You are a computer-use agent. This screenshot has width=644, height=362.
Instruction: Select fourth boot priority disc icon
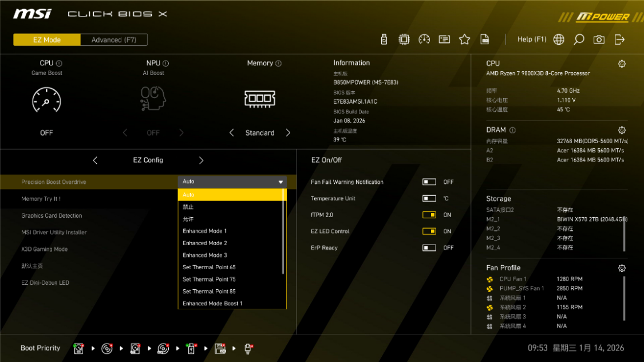coord(163,348)
